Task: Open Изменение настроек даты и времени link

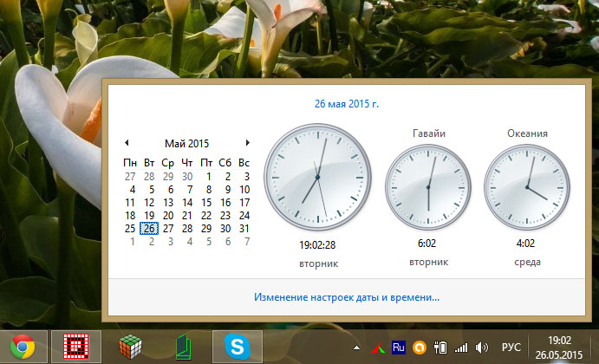Action: click(x=347, y=297)
